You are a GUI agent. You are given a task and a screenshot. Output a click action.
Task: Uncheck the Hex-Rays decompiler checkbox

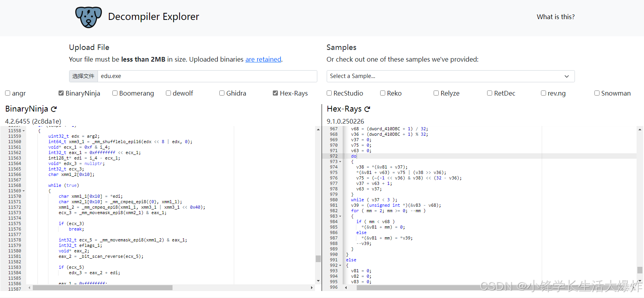click(x=276, y=93)
